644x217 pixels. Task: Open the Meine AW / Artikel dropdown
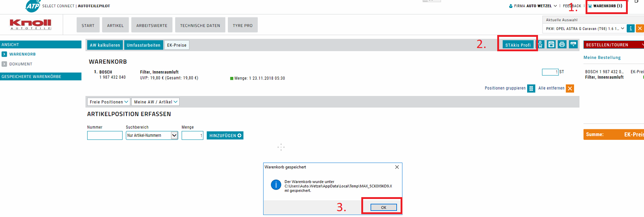(155, 102)
